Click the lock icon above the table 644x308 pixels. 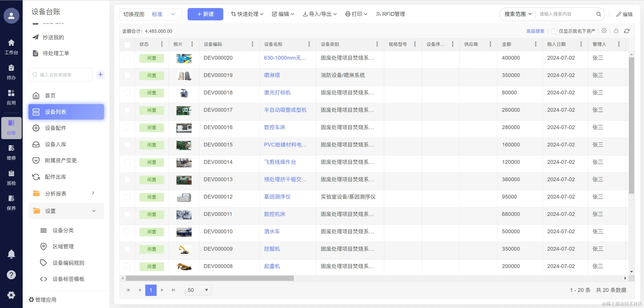click(616, 31)
